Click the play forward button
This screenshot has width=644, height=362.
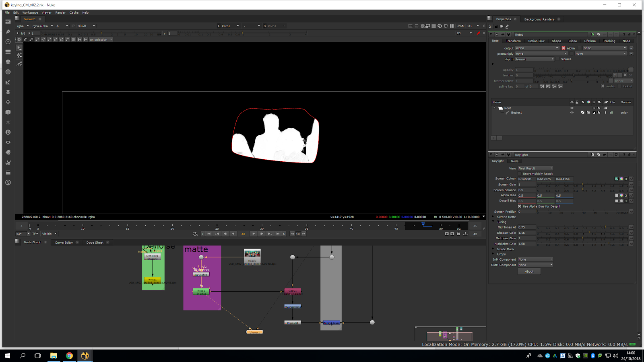click(x=253, y=234)
